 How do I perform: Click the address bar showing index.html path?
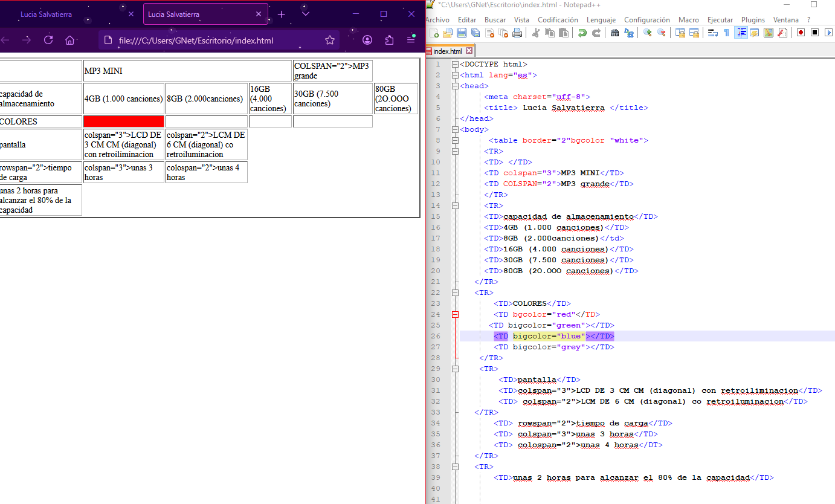pos(196,40)
